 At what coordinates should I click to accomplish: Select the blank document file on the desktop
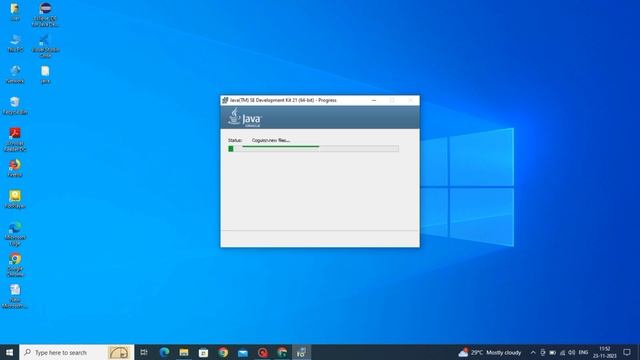(45, 75)
